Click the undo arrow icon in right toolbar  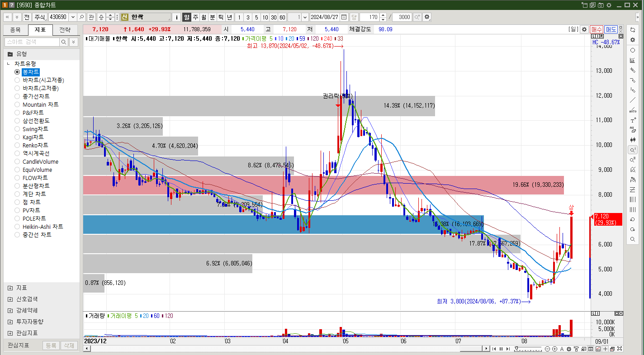point(633,219)
